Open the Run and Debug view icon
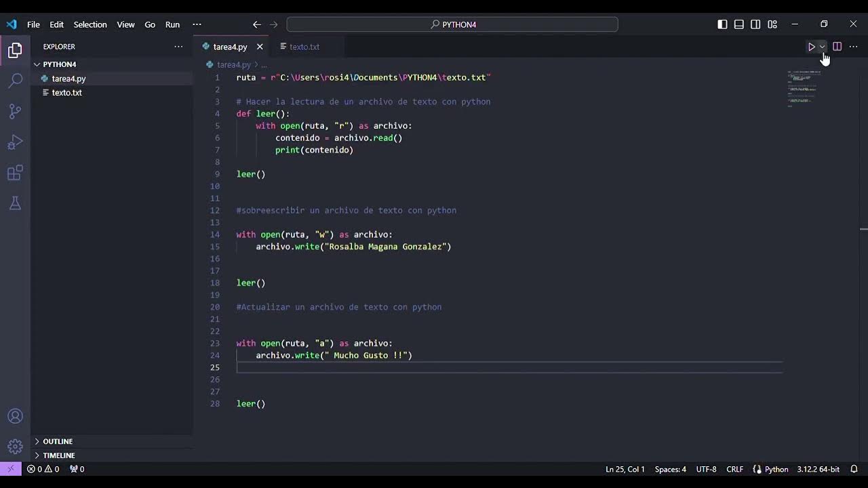The width and height of the screenshot is (868, 488). [15, 142]
